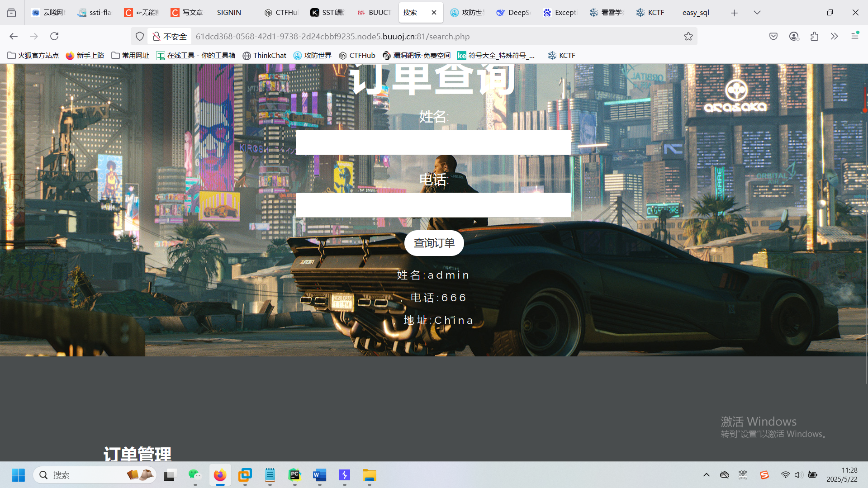Open the 漏洞靶标-免费空间 bookmark
Screen dimensions: 868x488
coord(417,56)
